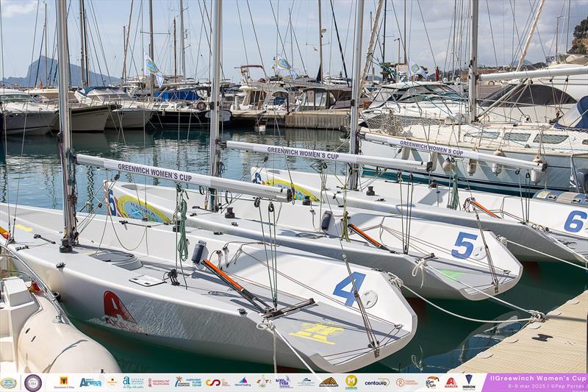
Task: Click the Costa Blanca a-letter logo
Action: [133, 382]
